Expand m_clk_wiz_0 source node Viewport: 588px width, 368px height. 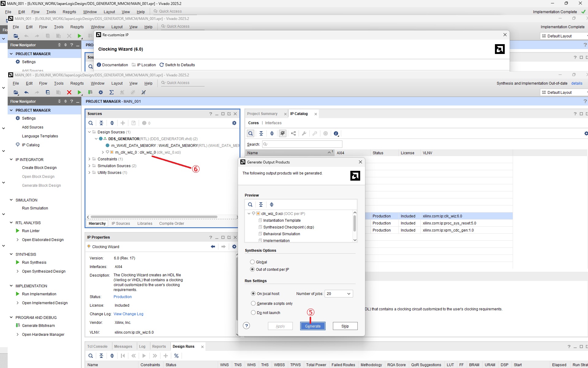(x=103, y=152)
